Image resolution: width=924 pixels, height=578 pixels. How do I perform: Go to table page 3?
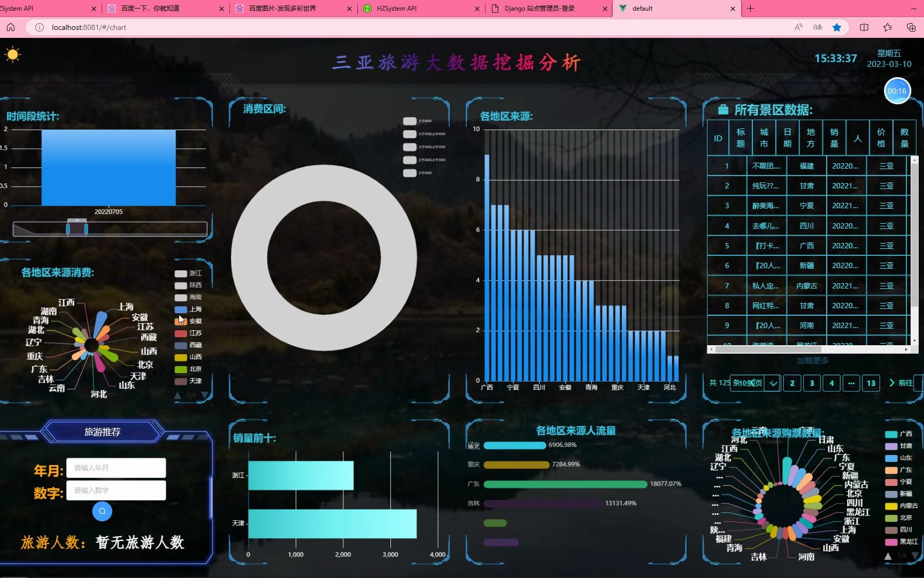pos(812,383)
